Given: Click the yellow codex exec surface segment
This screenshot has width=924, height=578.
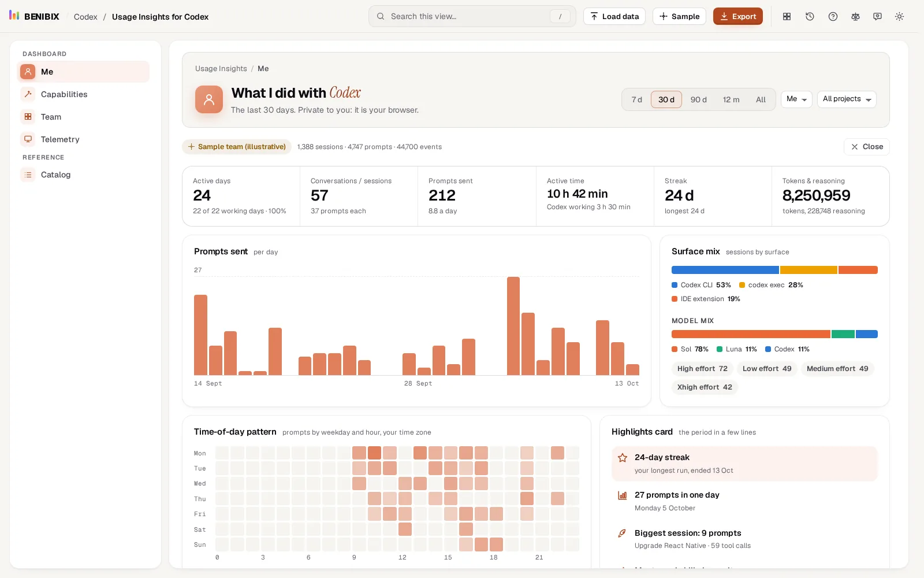Looking at the screenshot, I should [x=808, y=270].
